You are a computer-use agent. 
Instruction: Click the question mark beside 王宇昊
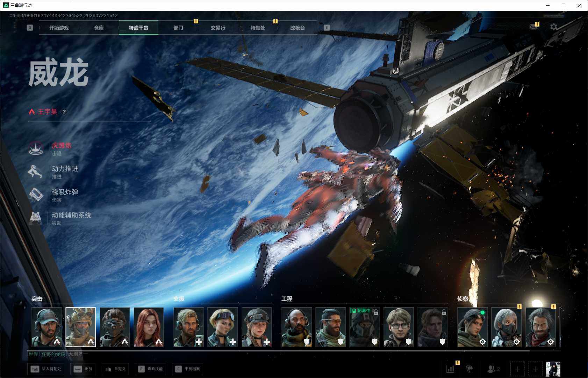(64, 112)
